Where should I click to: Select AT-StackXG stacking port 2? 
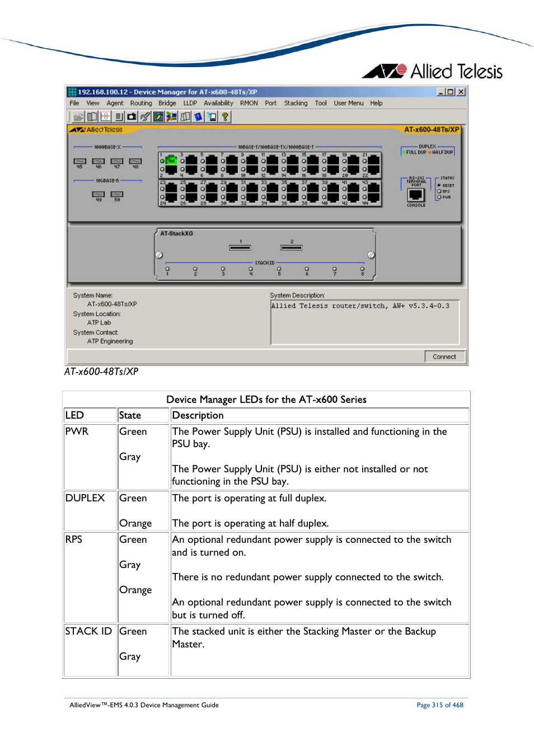tap(292, 247)
